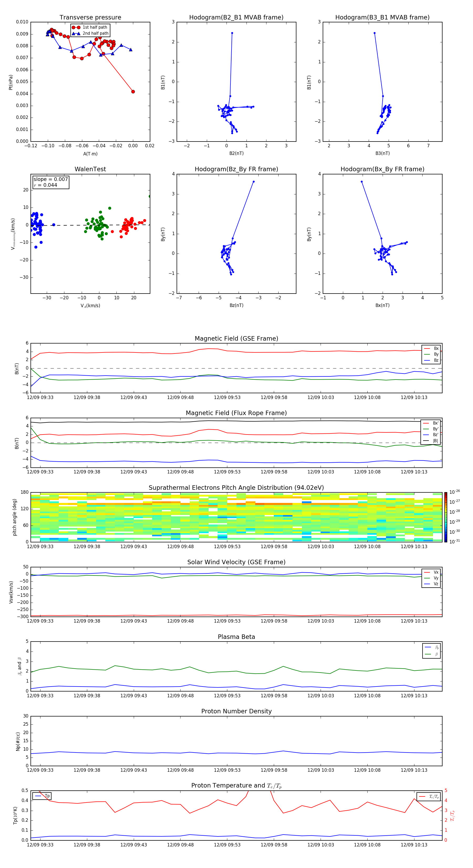Click the 'Proton Number Density' title
The image size is (473, 868).
pos(236,711)
